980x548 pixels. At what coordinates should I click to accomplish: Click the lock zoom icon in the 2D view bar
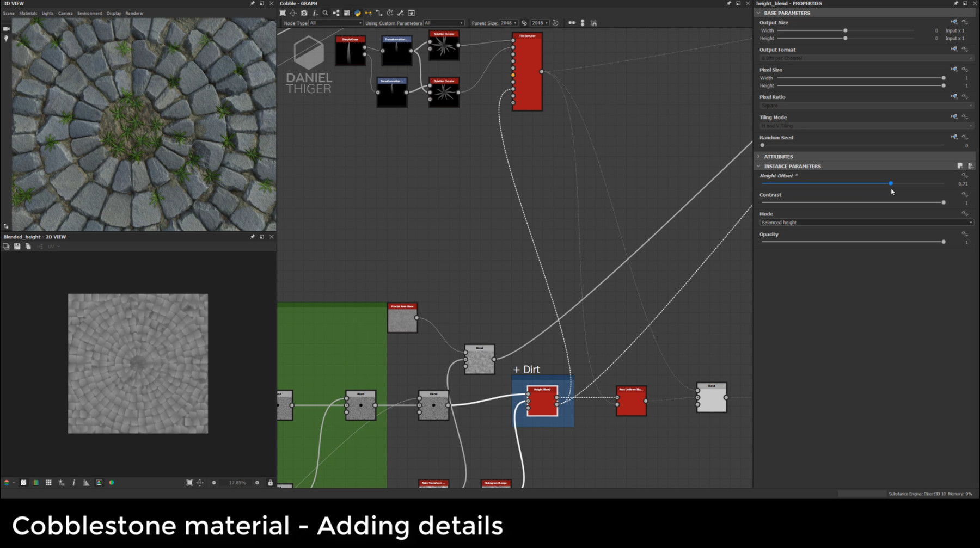pyautogui.click(x=270, y=482)
